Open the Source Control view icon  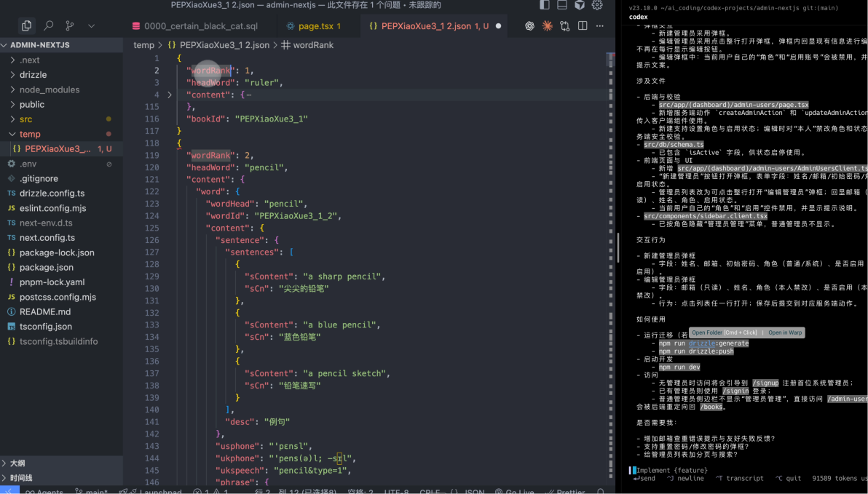click(x=70, y=25)
